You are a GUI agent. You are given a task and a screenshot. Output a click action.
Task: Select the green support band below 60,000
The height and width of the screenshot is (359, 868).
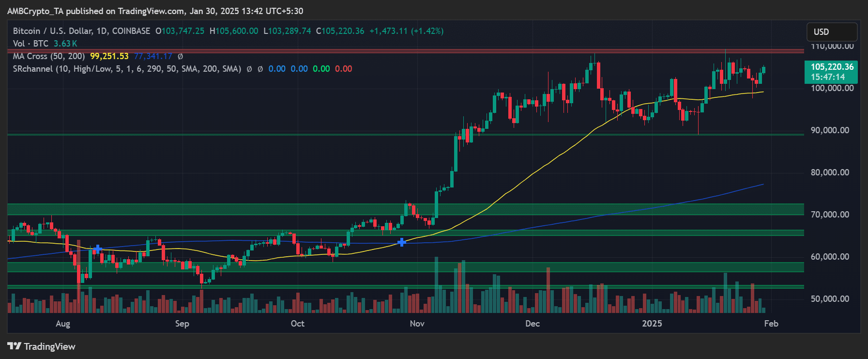click(406, 267)
